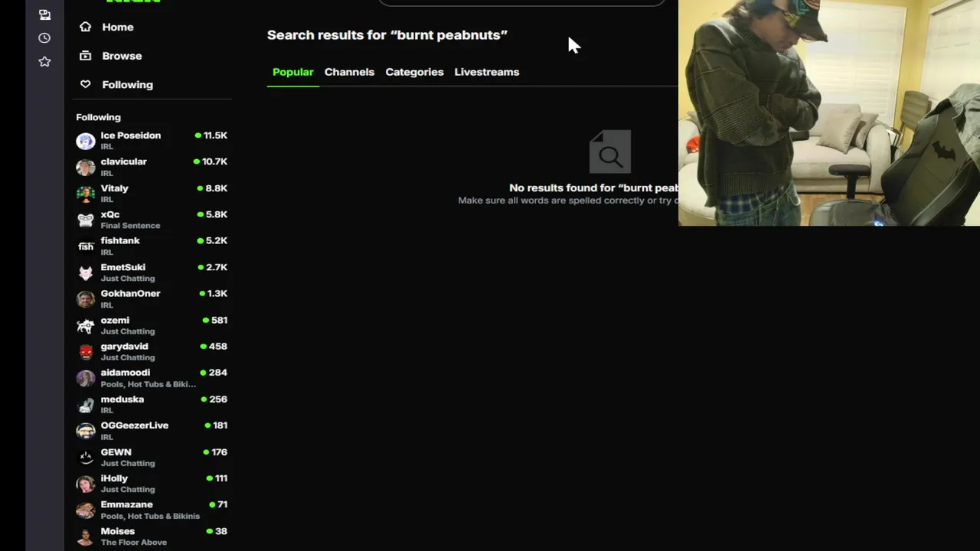Open ozemi's channel avatar
The height and width of the screenshot is (551, 980).
click(x=86, y=325)
